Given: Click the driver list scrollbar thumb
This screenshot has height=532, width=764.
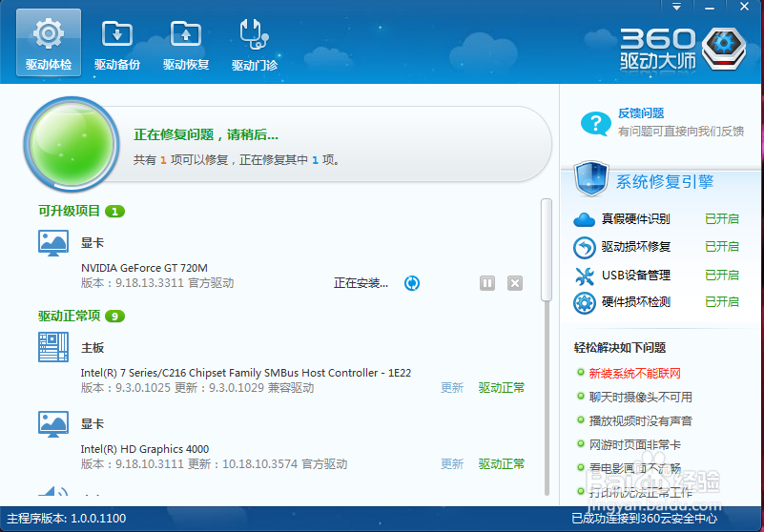Looking at the screenshot, I should coord(547,250).
